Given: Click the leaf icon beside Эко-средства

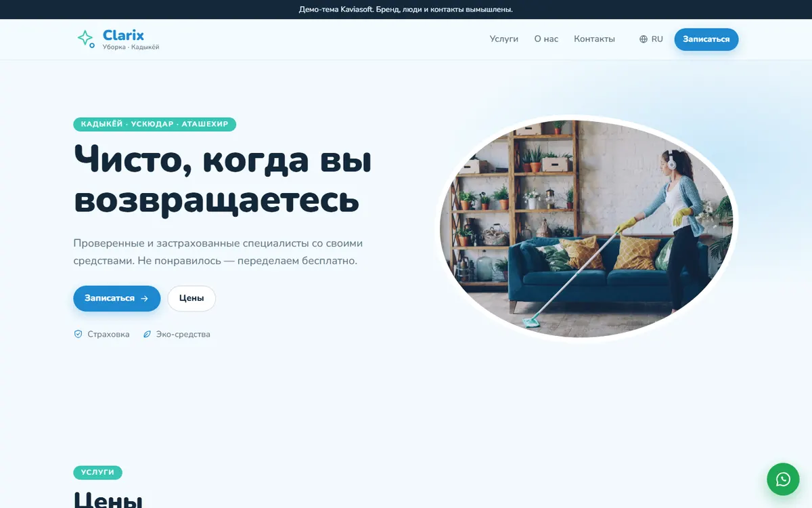Looking at the screenshot, I should 146,334.
